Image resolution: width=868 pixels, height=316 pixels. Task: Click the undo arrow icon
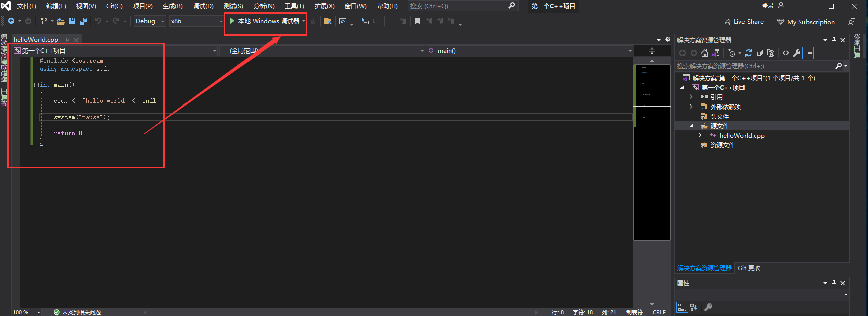tap(98, 21)
